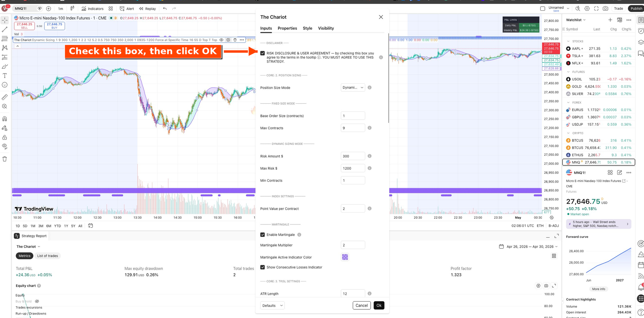Toggle Show Consecutive Losses Indicator checkbox

coord(263,267)
